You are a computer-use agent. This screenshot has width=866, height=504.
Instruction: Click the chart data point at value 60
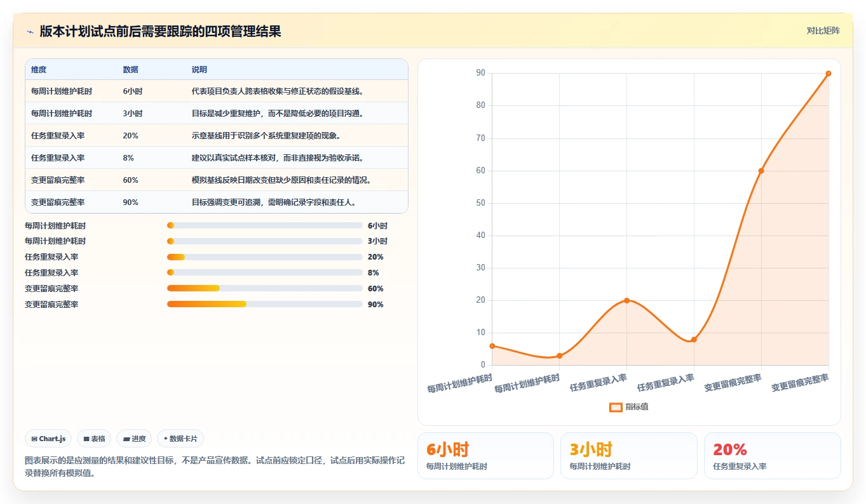coord(761,171)
